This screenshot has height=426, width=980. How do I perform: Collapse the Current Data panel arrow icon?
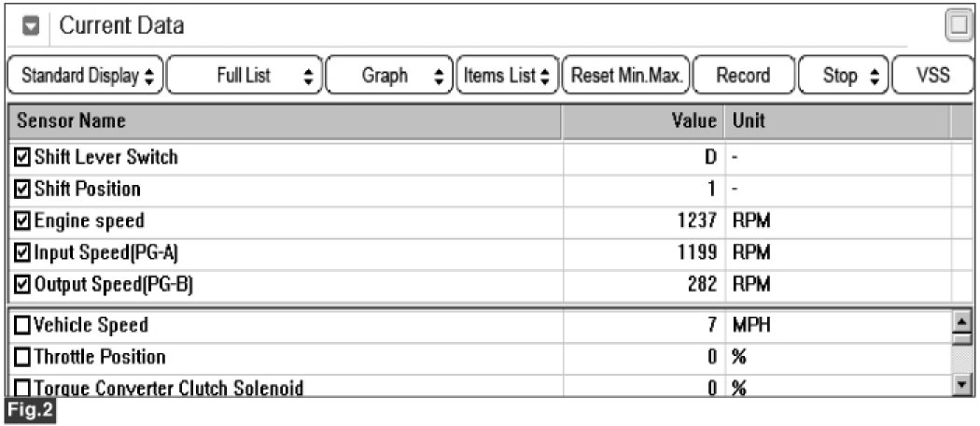pyautogui.click(x=31, y=26)
